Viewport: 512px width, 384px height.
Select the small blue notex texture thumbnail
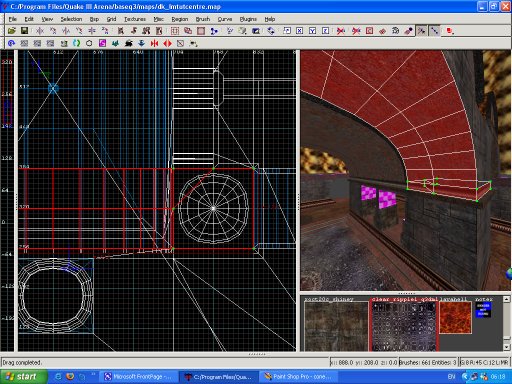click(483, 310)
